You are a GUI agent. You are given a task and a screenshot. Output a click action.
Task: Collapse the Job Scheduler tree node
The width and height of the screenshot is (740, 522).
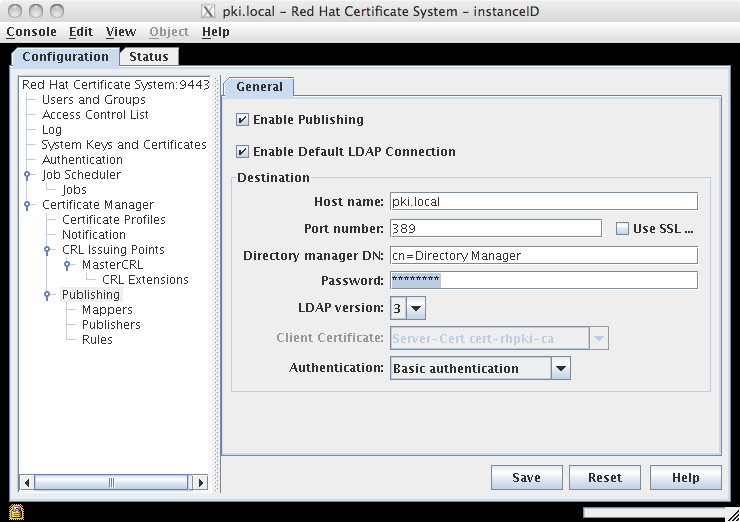27,175
